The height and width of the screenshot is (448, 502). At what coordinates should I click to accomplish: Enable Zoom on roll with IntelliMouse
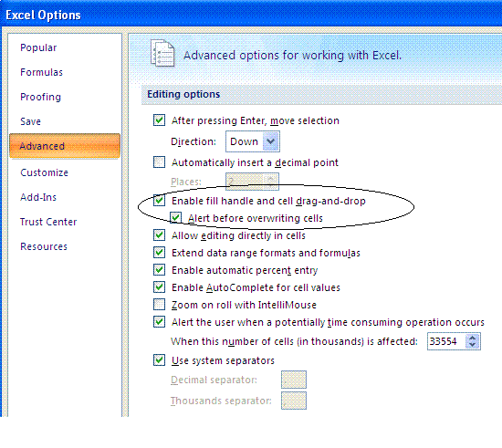159,305
